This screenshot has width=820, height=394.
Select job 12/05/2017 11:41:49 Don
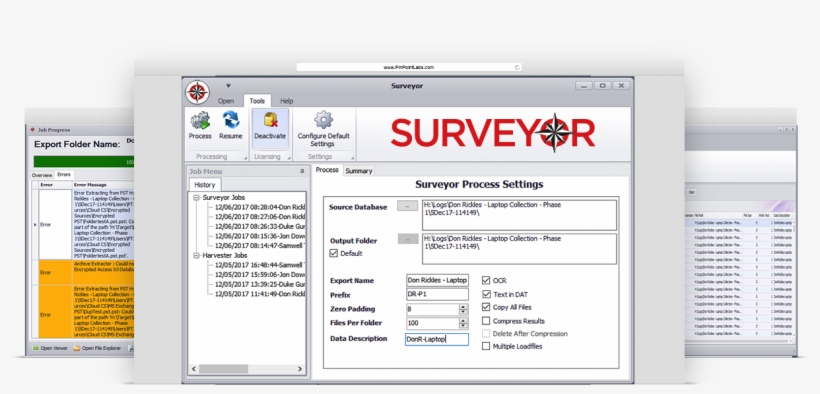(260, 294)
